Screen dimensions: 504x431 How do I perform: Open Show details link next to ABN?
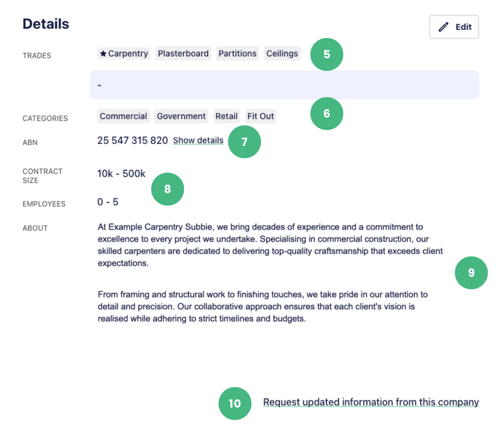(x=198, y=140)
